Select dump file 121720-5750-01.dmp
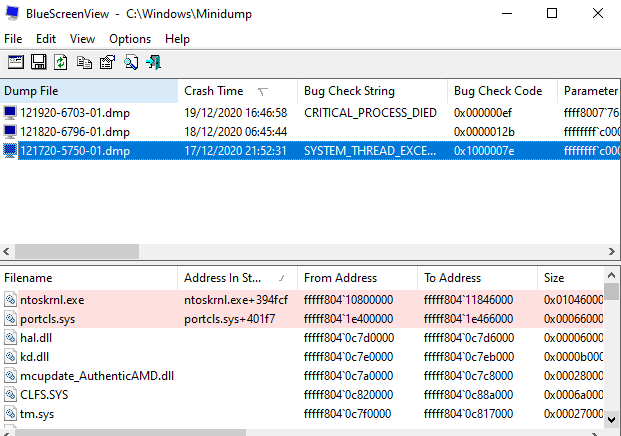Viewport: 621px width, 436px height. [x=75, y=151]
